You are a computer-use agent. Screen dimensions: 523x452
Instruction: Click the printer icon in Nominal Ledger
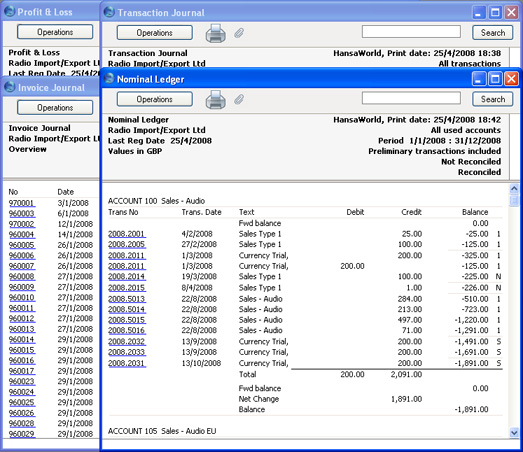click(215, 99)
